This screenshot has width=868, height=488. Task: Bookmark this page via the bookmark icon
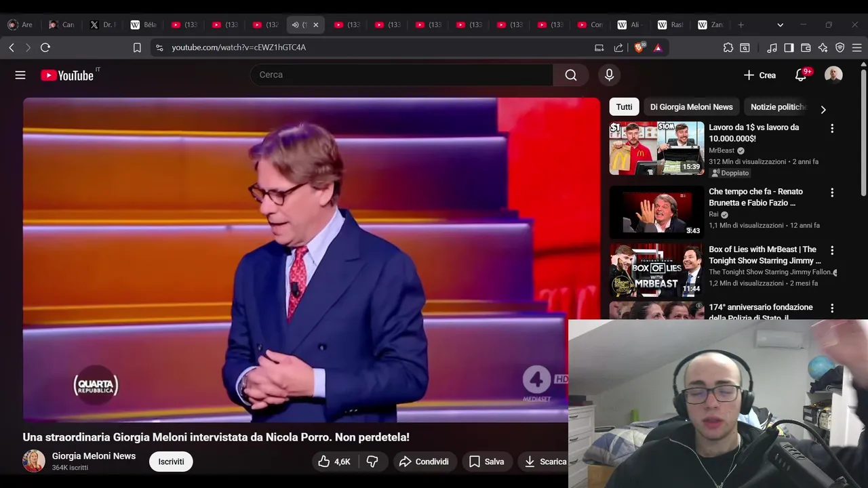pos(137,47)
